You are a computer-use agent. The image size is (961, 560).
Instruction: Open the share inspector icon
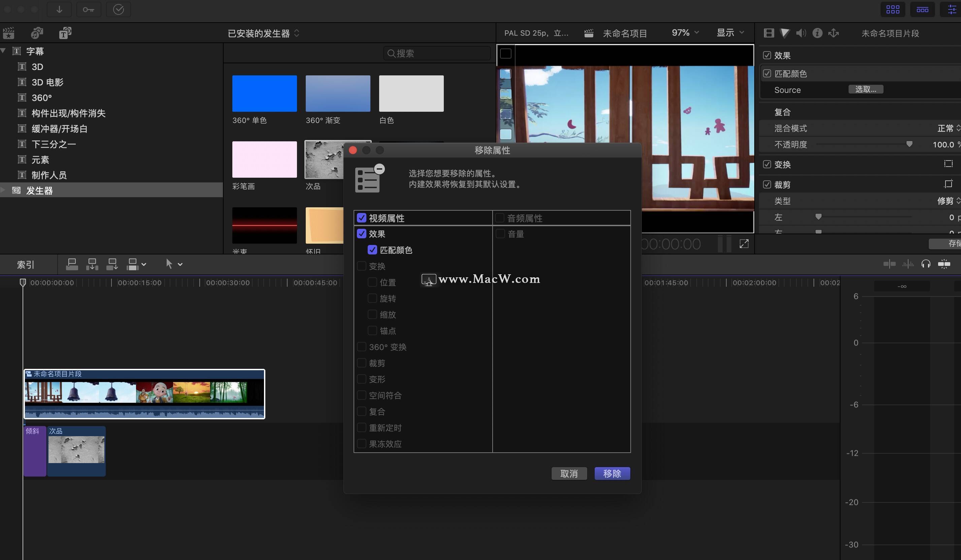click(834, 33)
